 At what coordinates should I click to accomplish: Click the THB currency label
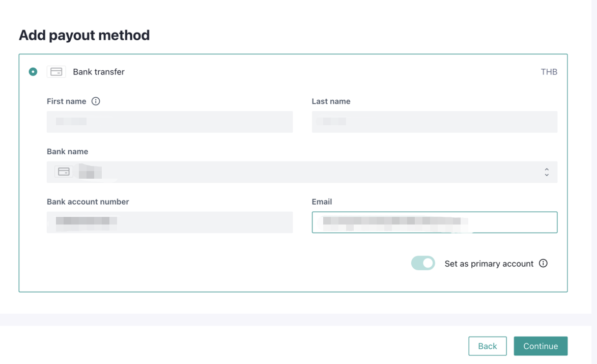(549, 72)
